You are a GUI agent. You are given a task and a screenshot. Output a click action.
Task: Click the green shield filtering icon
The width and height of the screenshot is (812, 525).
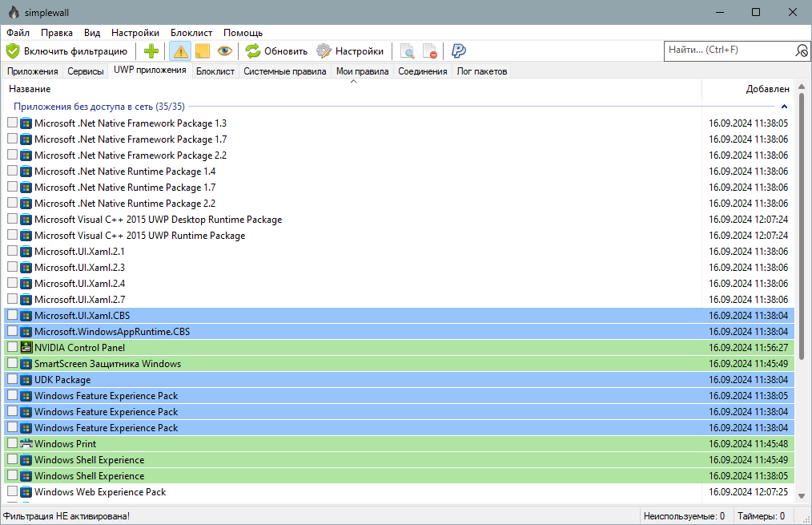tap(13, 50)
